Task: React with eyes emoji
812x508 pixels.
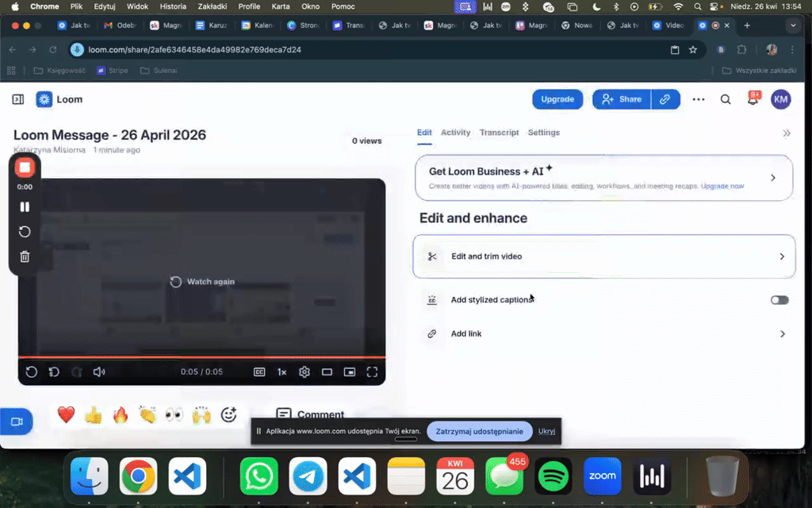Action: click(174, 414)
